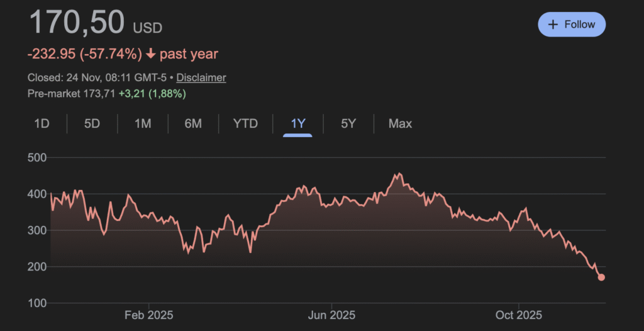Click the Feb 2025 axis label
Viewport: 644px width, 331px height.
(148, 315)
